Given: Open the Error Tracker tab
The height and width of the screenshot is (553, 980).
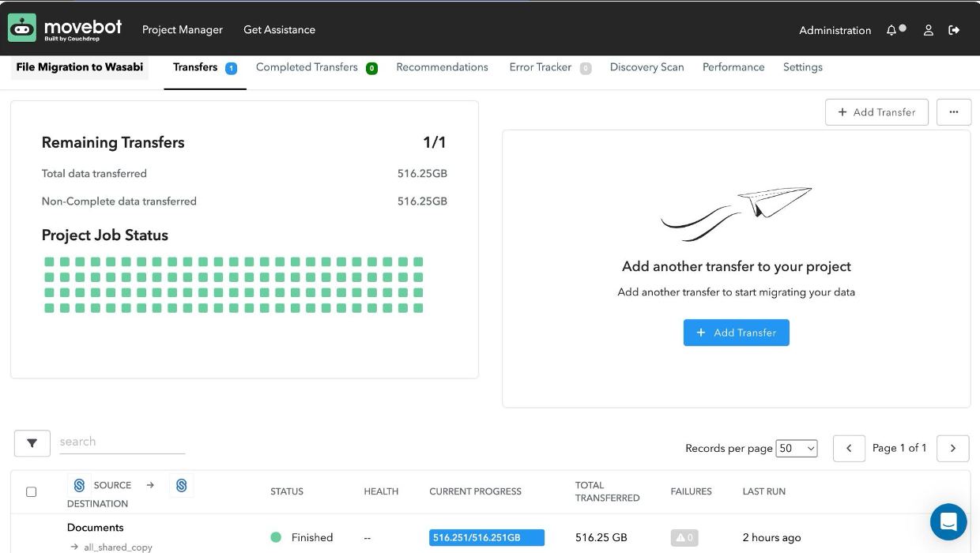Looking at the screenshot, I should (541, 67).
